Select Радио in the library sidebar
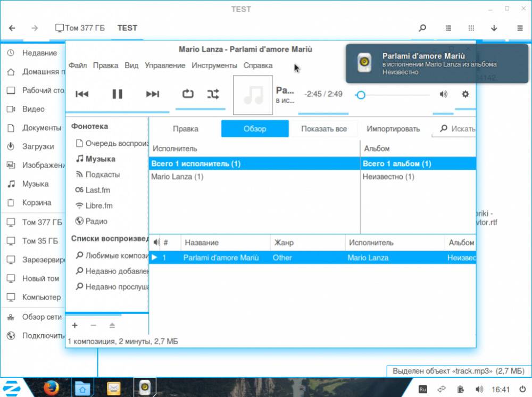The height and width of the screenshot is (397, 532). coord(96,221)
